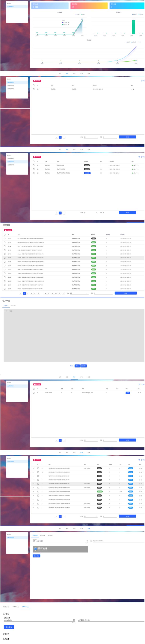
Task: Tick the checkbox for card row 2017
Action: pos(5,258)
